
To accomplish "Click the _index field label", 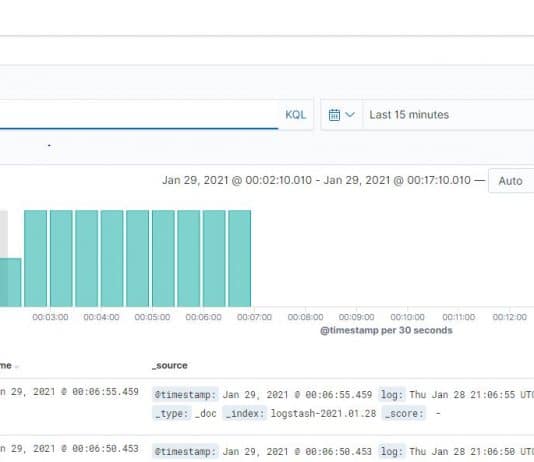I will pos(245,414).
